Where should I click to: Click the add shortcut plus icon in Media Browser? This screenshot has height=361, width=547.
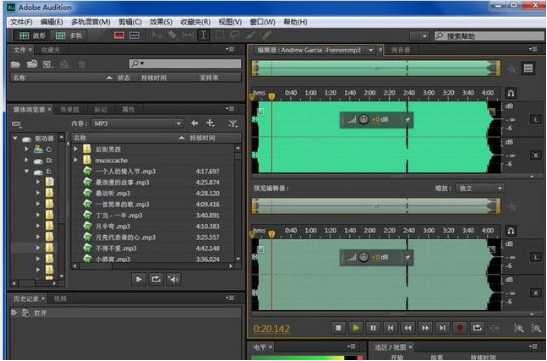pyautogui.click(x=210, y=123)
